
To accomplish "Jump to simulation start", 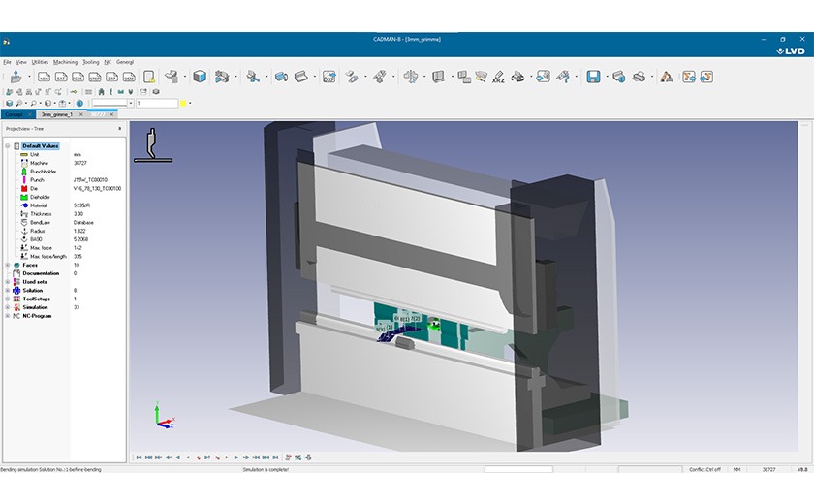I will [x=140, y=457].
